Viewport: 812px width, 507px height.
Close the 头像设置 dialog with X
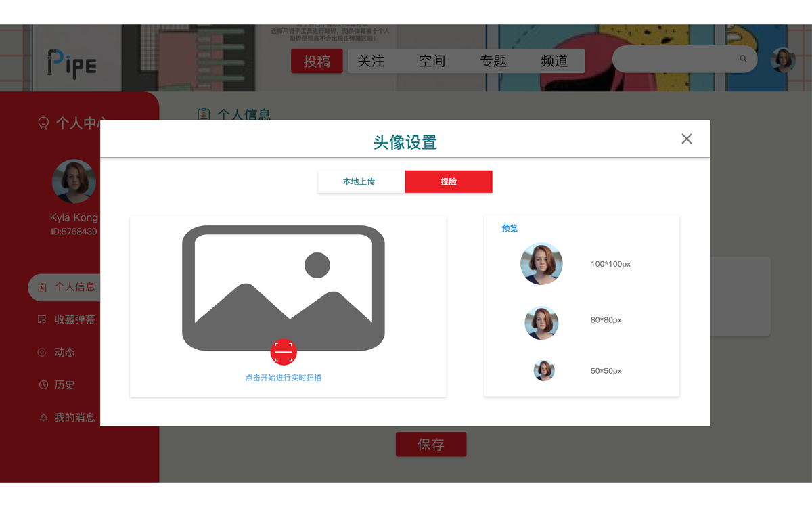(x=686, y=139)
